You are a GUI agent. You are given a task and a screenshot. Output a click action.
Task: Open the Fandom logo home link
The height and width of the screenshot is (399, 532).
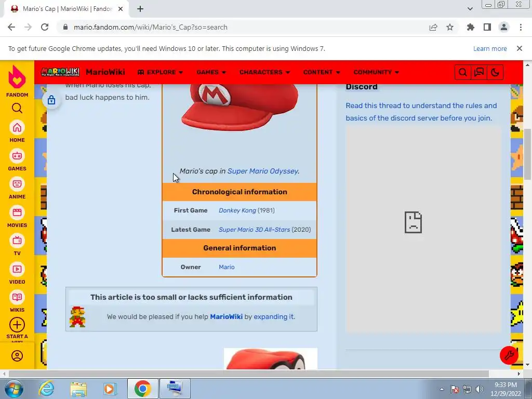17,81
